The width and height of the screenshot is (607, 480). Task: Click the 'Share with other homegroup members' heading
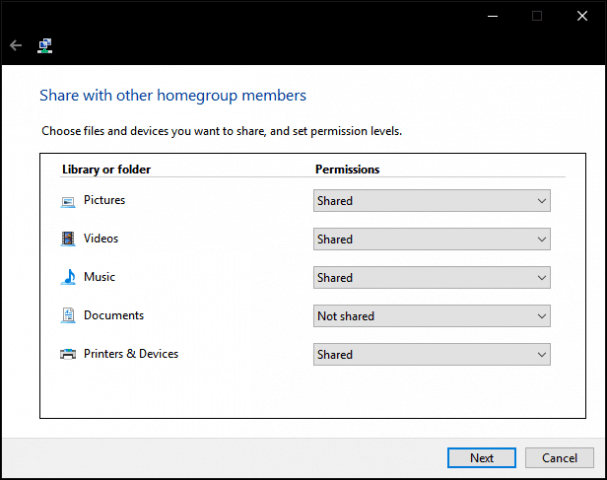pos(173,96)
